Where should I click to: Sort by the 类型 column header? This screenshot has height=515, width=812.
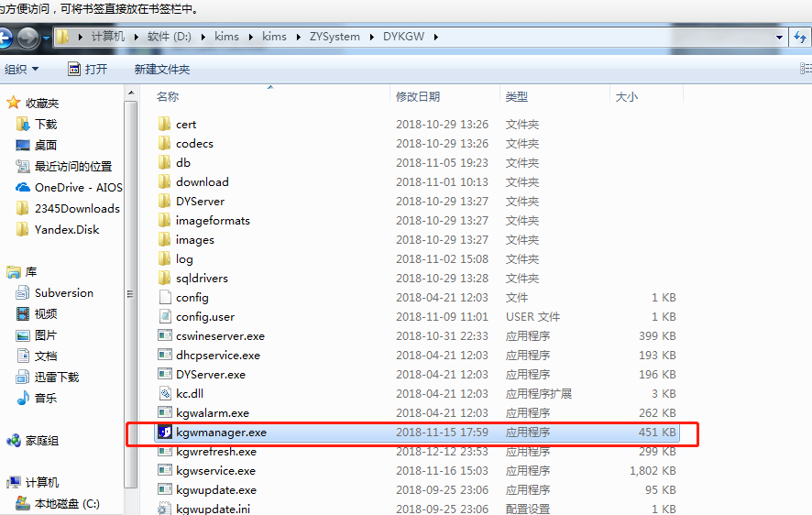pos(516,97)
